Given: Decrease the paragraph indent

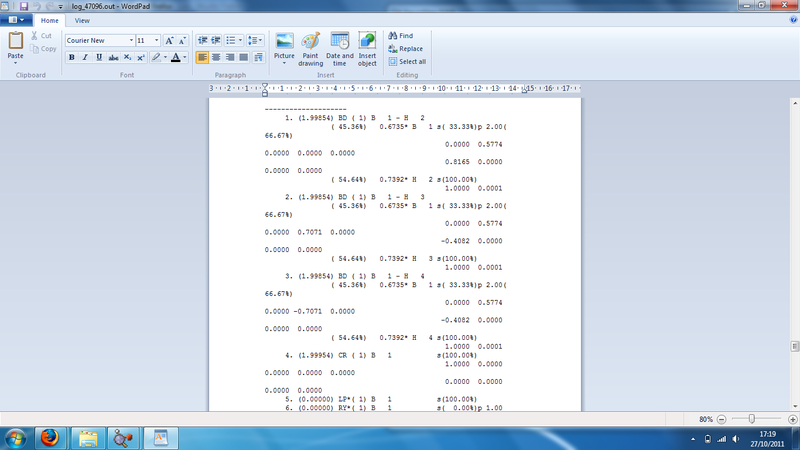Looking at the screenshot, I should pyautogui.click(x=203, y=40).
